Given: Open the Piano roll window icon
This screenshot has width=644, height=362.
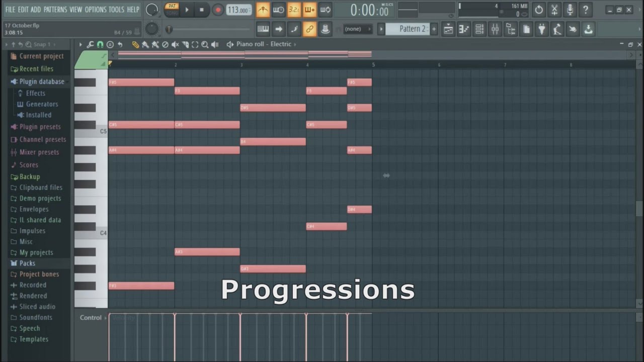Looking at the screenshot, I should (x=464, y=29).
